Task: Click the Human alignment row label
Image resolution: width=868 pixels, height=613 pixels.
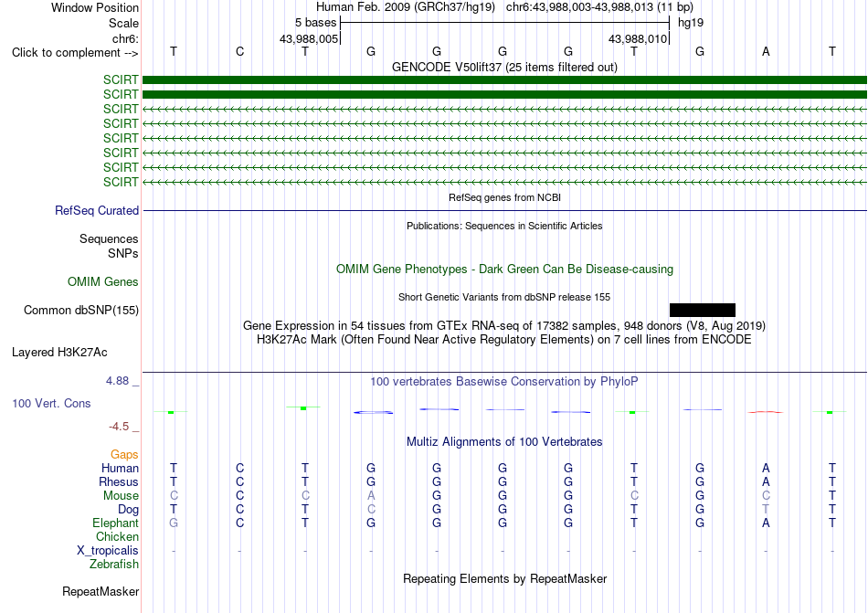Action: pyautogui.click(x=120, y=468)
